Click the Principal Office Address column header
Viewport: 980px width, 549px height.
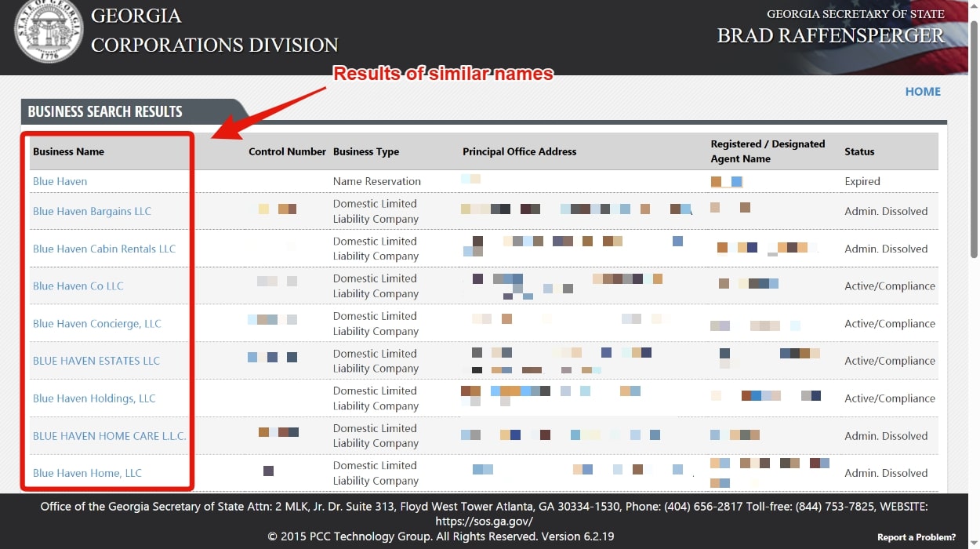pos(519,151)
